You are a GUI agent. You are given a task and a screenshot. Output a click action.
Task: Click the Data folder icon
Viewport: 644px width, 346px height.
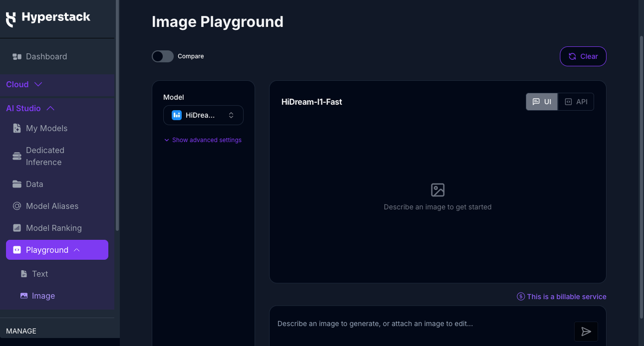(17, 184)
